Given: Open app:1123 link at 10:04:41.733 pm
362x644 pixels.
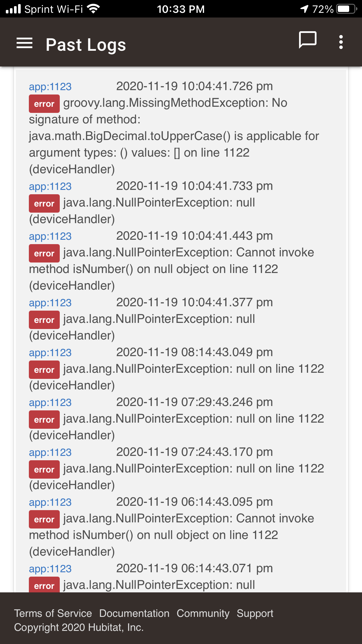Looking at the screenshot, I should (50, 186).
